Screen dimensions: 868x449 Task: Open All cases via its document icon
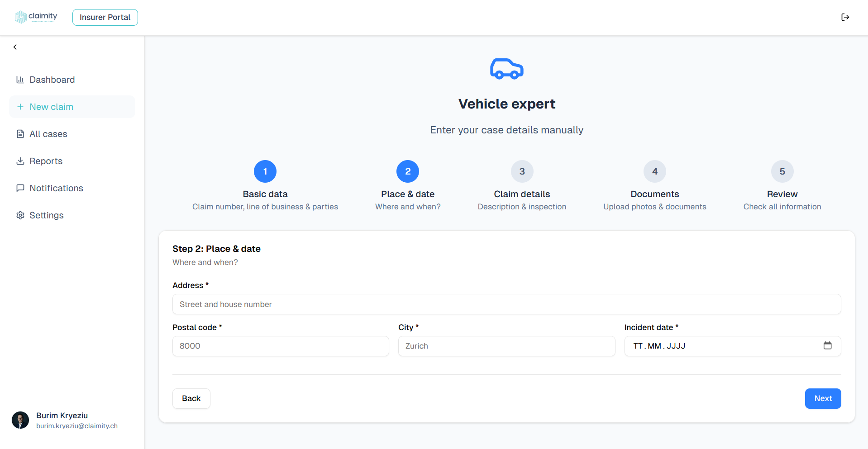(x=20, y=134)
